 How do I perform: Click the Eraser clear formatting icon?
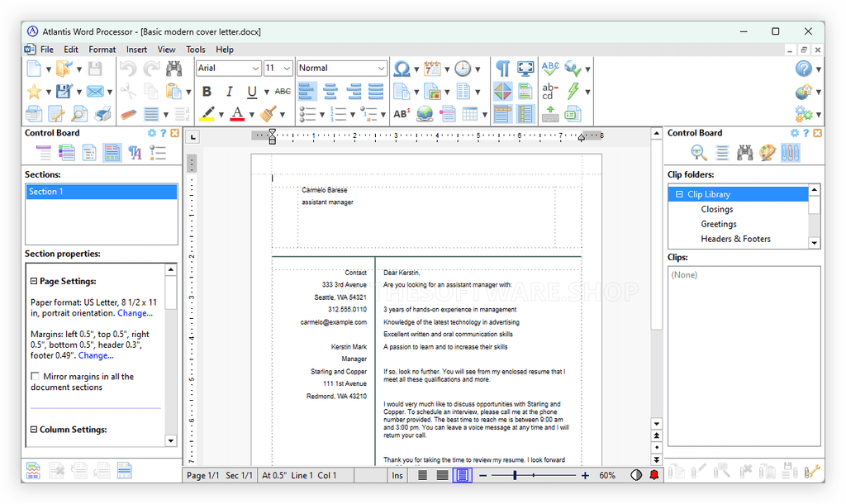(128, 114)
